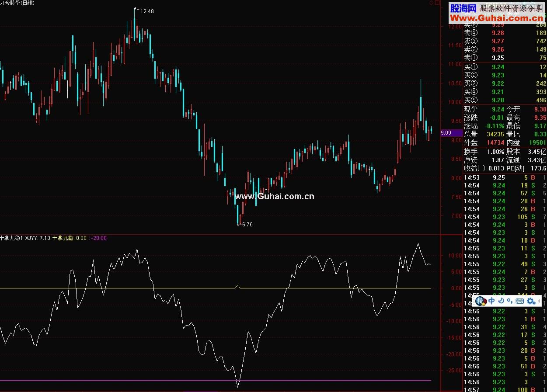The width and height of the screenshot is (547, 392).
Task: Open IME settings gear icon
Action: click(x=530, y=301)
